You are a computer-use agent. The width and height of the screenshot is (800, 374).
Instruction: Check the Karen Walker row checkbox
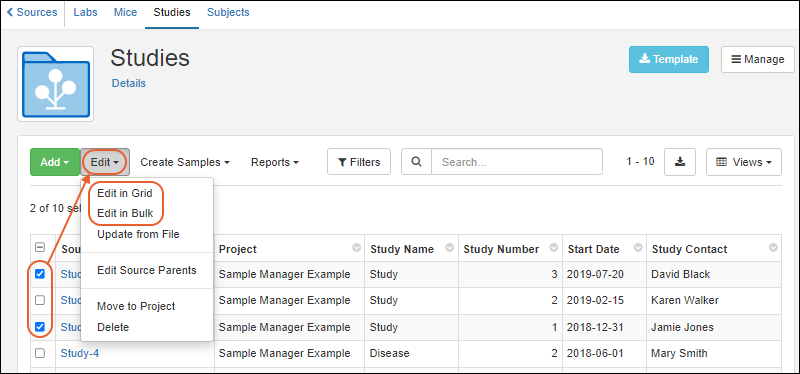(40, 301)
